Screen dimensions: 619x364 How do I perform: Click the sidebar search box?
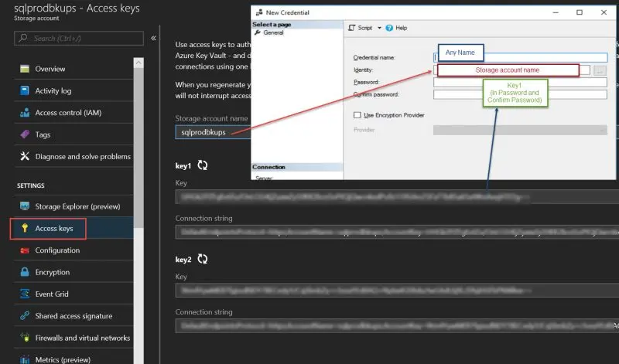(79, 38)
